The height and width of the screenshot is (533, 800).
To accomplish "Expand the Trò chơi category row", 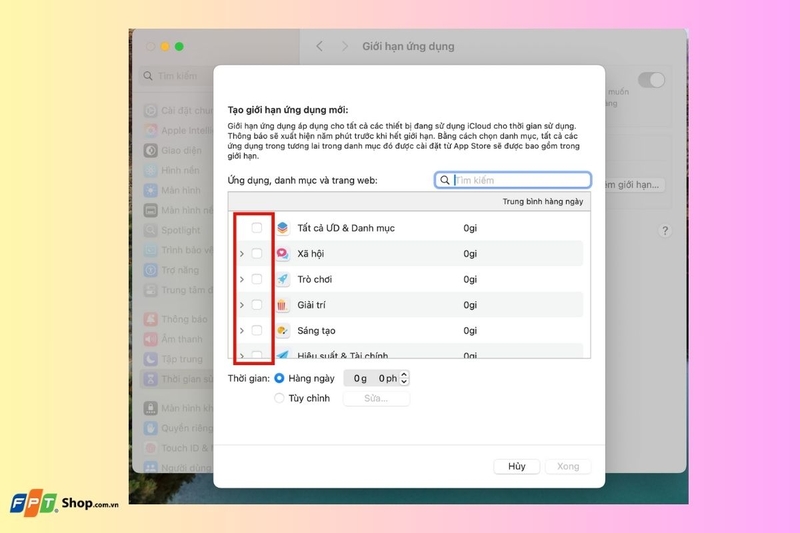I will pos(242,279).
